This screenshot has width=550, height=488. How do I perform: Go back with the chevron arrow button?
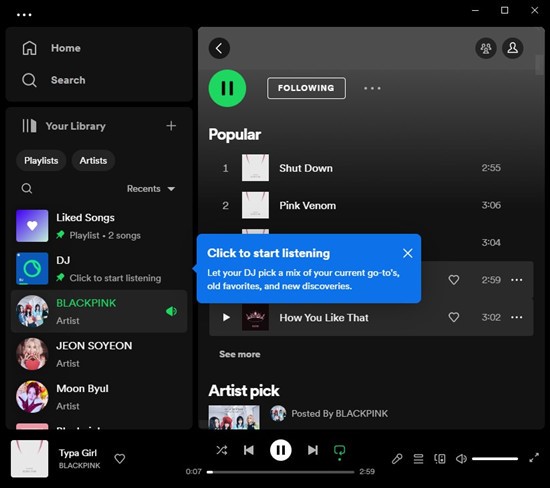pyautogui.click(x=219, y=48)
